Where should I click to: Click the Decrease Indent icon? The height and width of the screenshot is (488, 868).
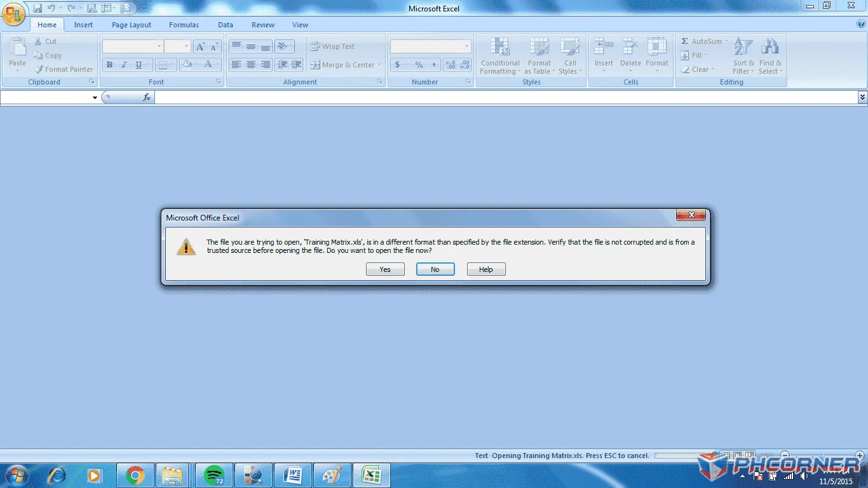282,65
